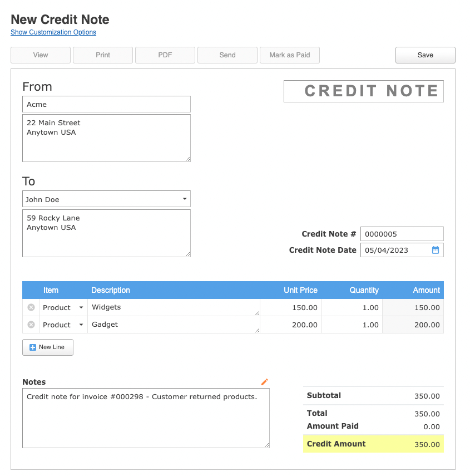470x476 pixels.
Task: Remove the Widgets line item
Action: click(x=31, y=307)
